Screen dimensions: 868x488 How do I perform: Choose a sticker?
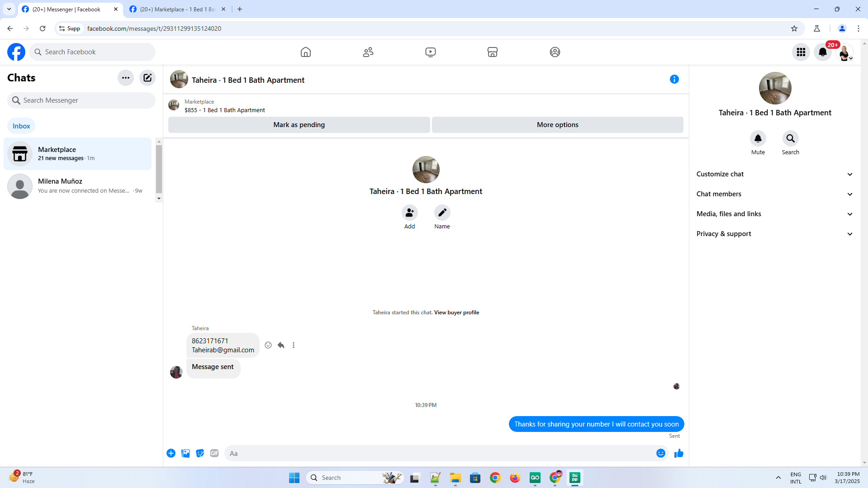[x=200, y=453]
